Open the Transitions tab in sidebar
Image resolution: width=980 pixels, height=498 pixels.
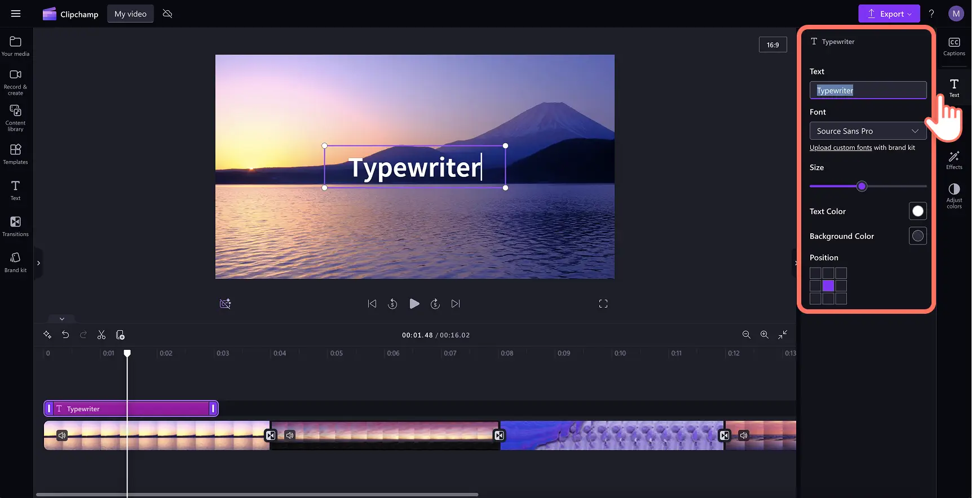pos(16,226)
